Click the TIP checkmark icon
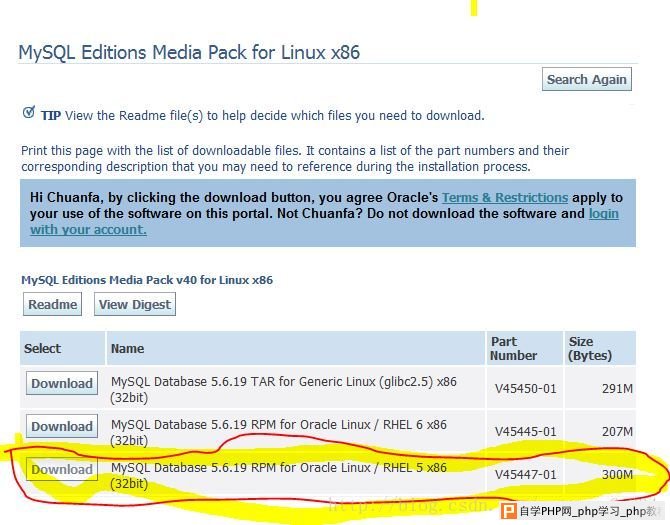The width and height of the screenshot is (670, 525). pyautogui.click(x=29, y=112)
